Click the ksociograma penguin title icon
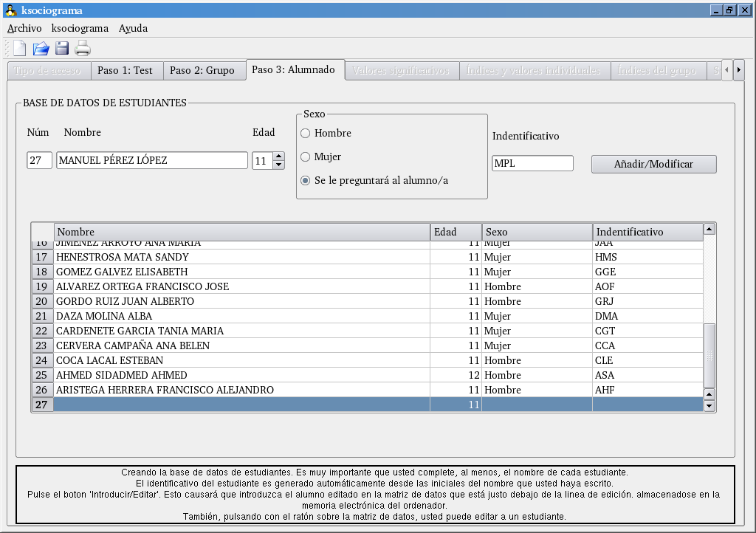756x533 pixels. pyautogui.click(x=10, y=10)
